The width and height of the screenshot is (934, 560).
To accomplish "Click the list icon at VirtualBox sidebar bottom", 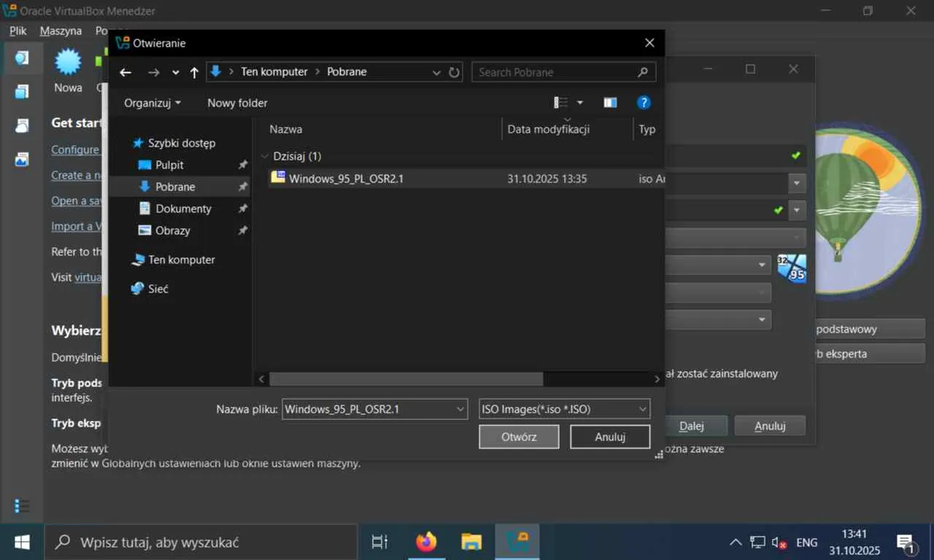I will 22,505.
